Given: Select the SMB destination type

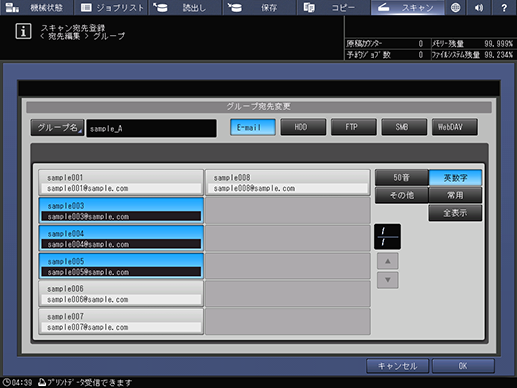Looking at the screenshot, I should point(404,127).
